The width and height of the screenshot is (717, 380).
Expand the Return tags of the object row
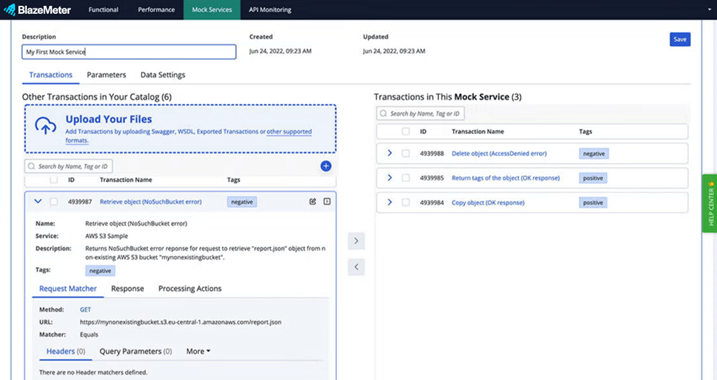pos(390,178)
